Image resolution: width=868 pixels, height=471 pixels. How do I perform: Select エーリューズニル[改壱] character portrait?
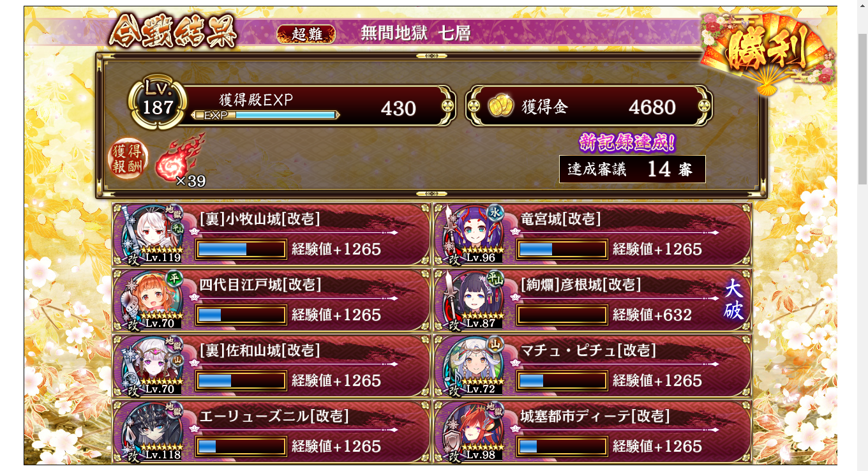(x=153, y=431)
